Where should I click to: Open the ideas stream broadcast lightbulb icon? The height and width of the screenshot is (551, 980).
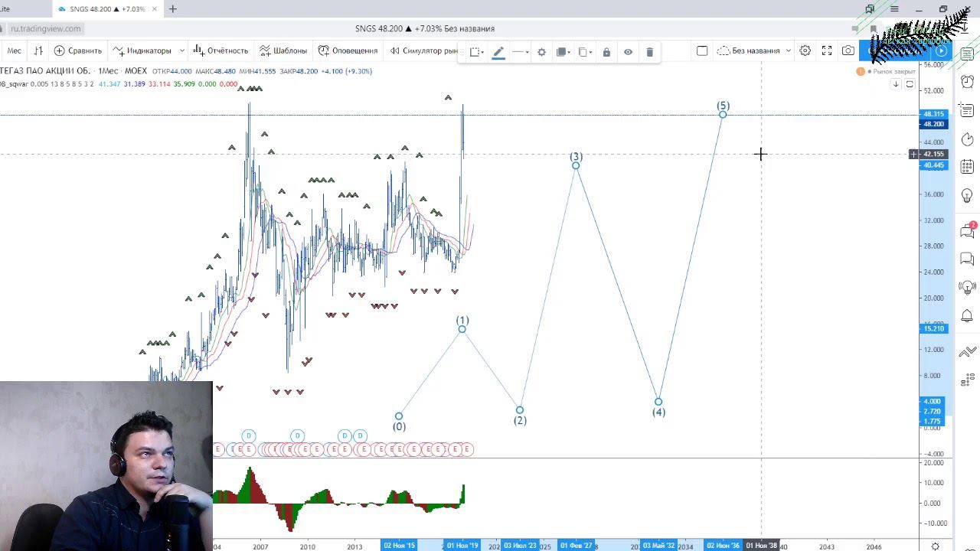point(967,288)
